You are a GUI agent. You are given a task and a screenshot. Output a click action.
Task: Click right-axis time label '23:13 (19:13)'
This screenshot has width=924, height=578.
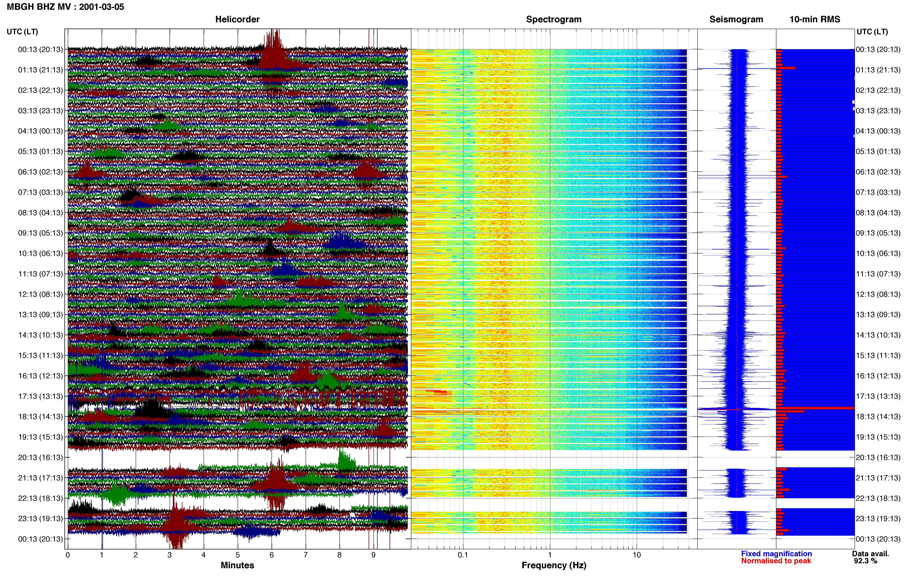coord(878,519)
